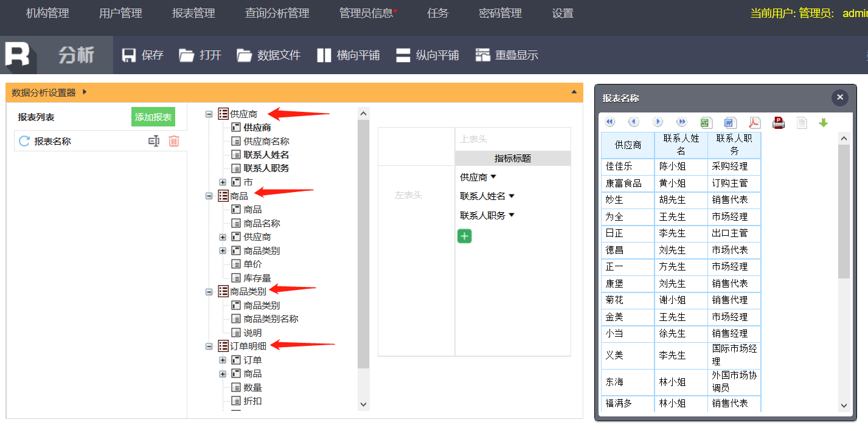This screenshot has width=868, height=431.
Task: Refresh the 报表名称 report
Action: tap(24, 141)
